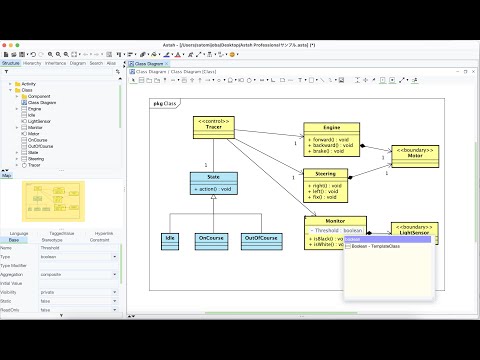Click the orange smiley face toolbar icon

(x=232, y=54)
